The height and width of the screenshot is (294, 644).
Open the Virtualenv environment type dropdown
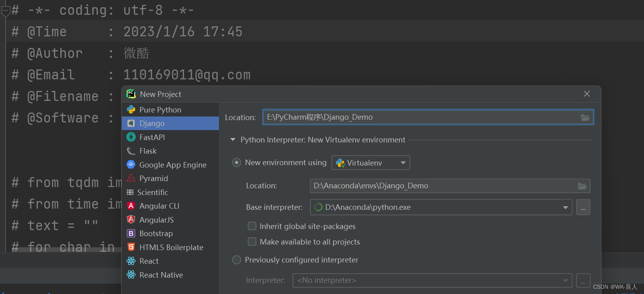[371, 163]
